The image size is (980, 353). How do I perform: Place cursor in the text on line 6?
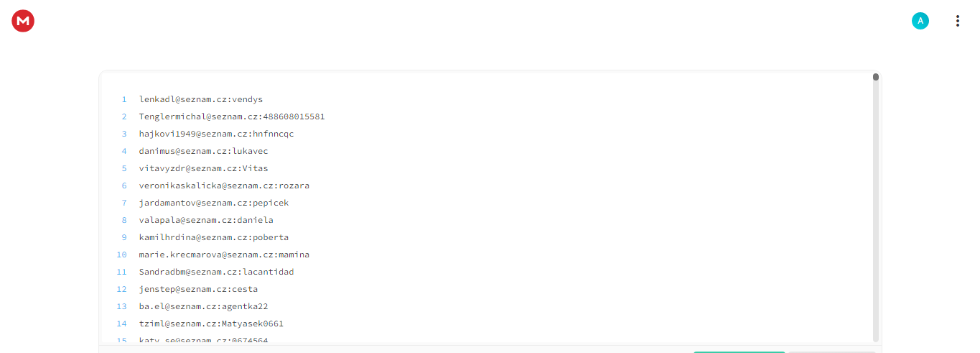pos(224,185)
